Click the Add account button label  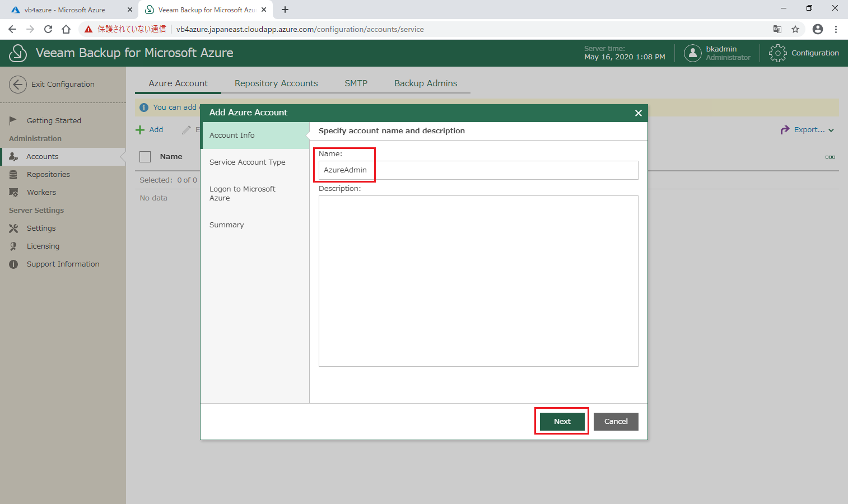(156, 130)
